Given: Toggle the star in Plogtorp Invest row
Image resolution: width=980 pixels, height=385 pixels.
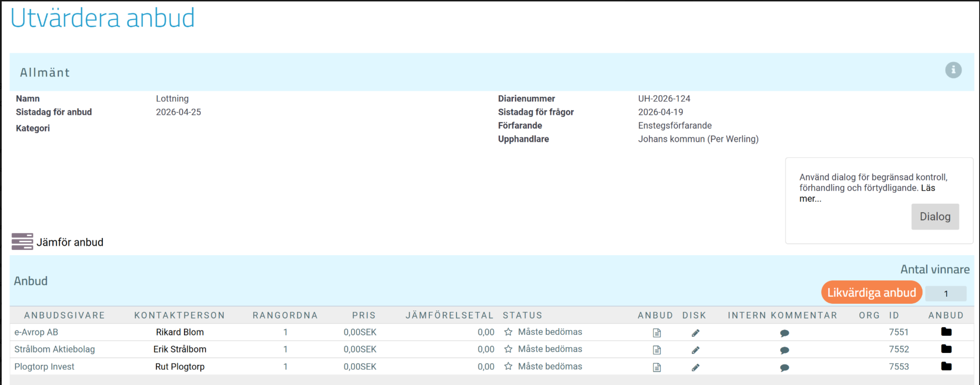Looking at the screenshot, I should pos(508,366).
